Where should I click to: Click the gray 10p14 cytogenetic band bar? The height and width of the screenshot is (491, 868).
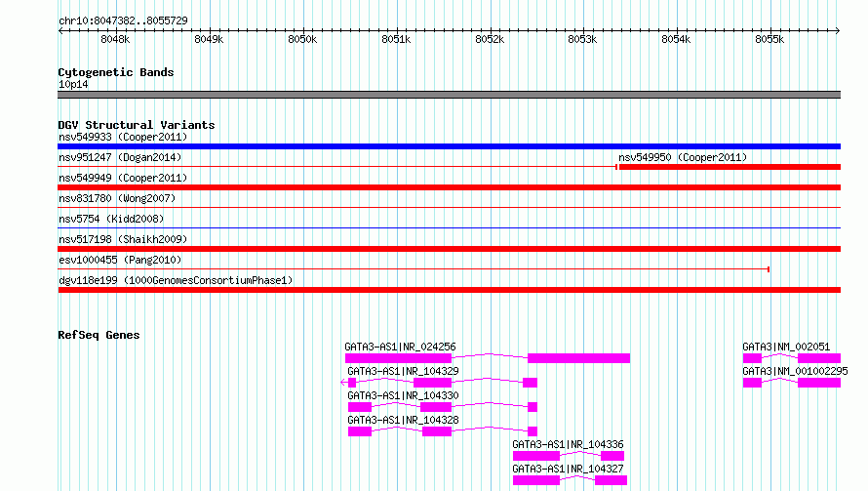coord(449,95)
